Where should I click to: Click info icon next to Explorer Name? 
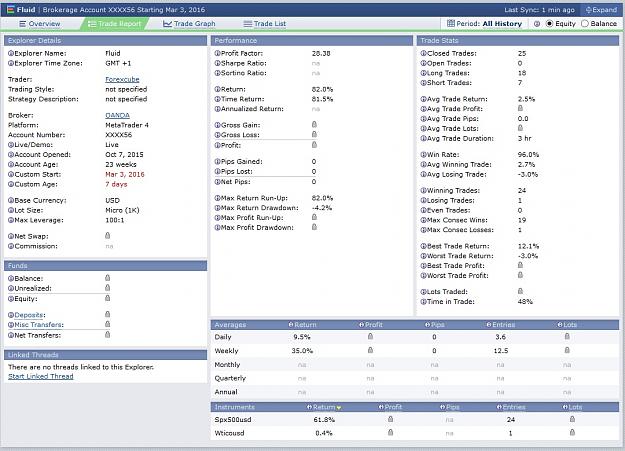(x=11, y=53)
